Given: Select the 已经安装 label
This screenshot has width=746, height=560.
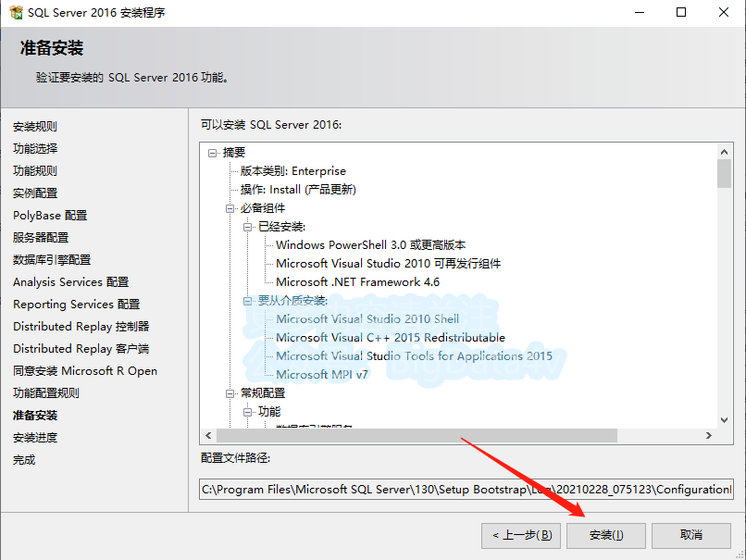Looking at the screenshot, I should pyautogui.click(x=281, y=227).
